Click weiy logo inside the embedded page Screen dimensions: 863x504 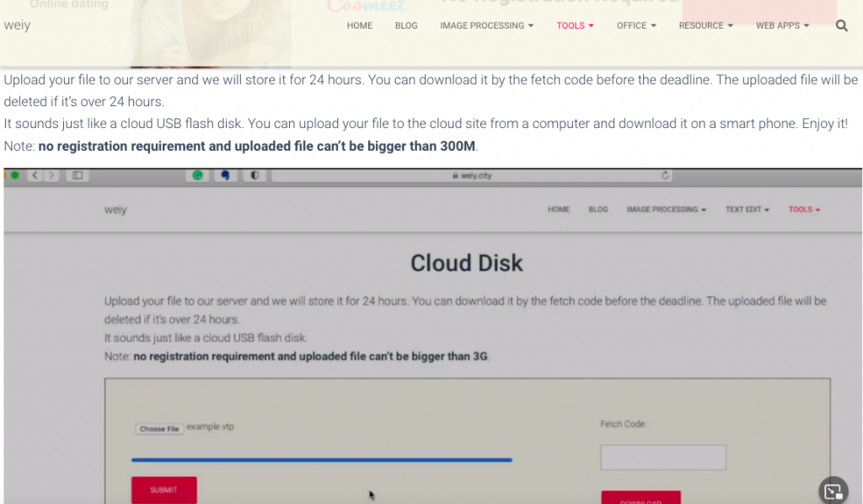point(115,210)
